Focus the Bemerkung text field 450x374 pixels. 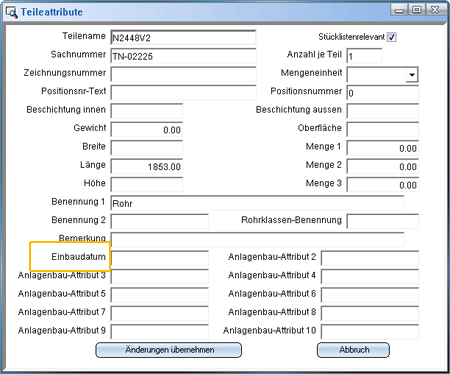(257, 240)
